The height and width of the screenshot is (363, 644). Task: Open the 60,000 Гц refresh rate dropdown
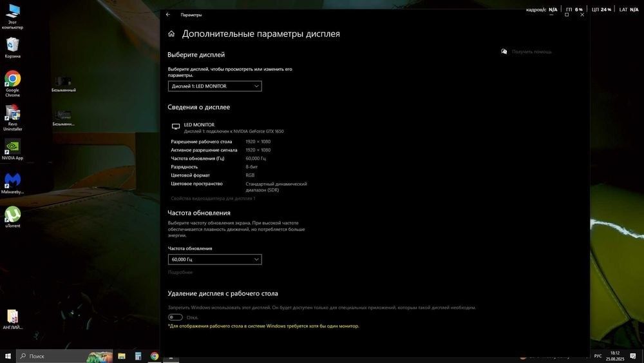215,259
